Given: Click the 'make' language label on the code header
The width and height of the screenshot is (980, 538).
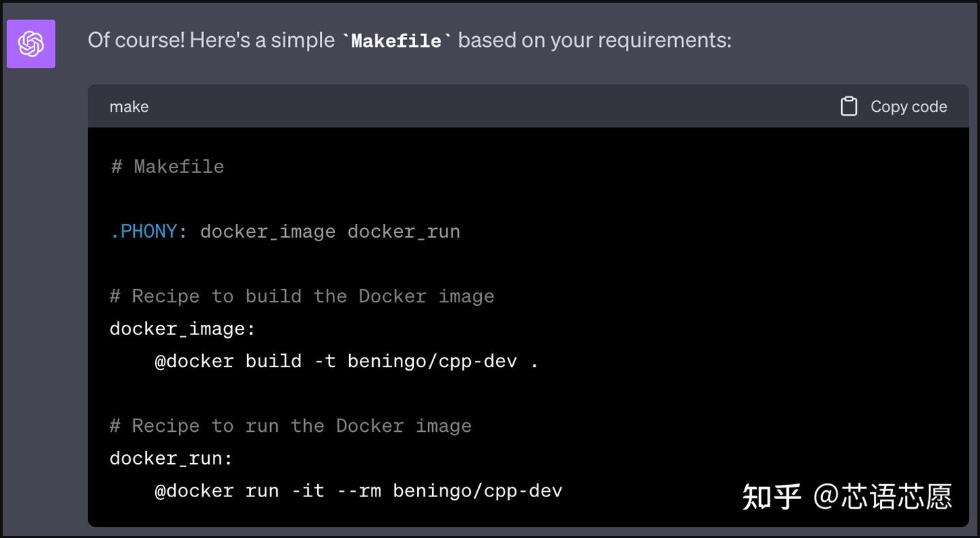Looking at the screenshot, I should click(x=129, y=106).
